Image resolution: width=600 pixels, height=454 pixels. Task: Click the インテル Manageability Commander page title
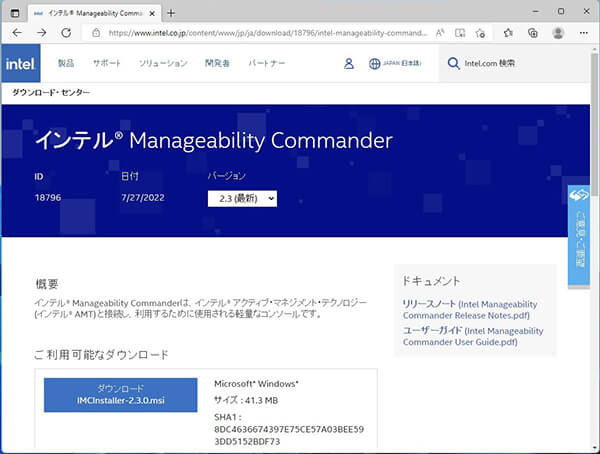214,140
